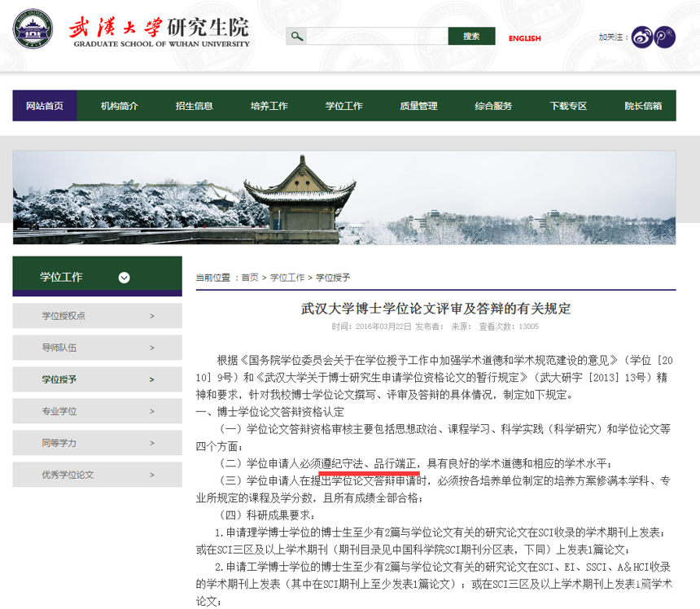700x609 pixels.
Task: Click underlined text 遵纪守法、品行端正
Action: (x=368, y=463)
